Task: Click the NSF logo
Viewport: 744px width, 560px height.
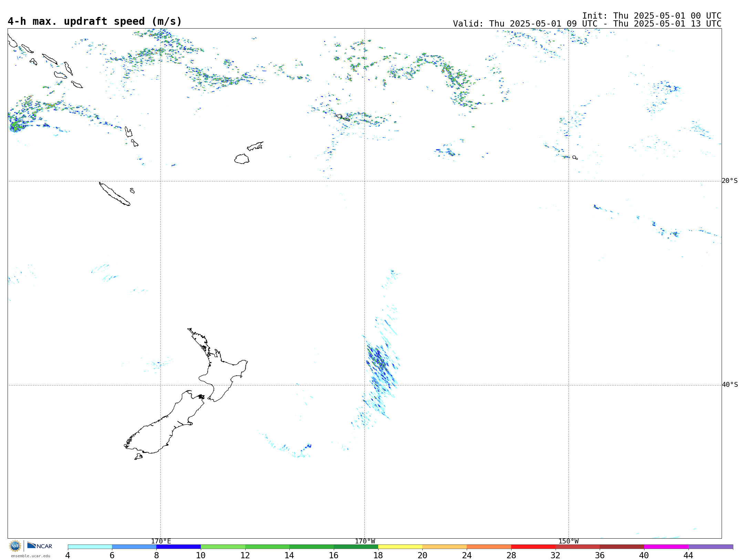Action: (x=15, y=546)
